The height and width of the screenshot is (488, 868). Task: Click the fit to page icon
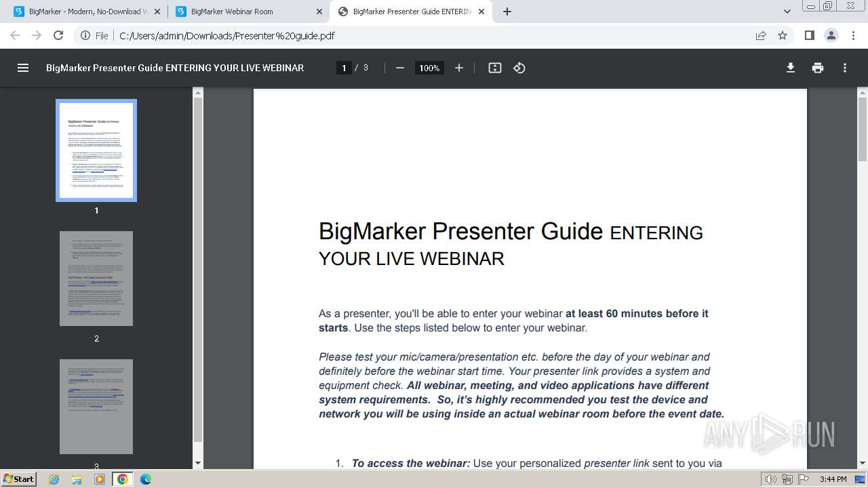[x=495, y=68]
